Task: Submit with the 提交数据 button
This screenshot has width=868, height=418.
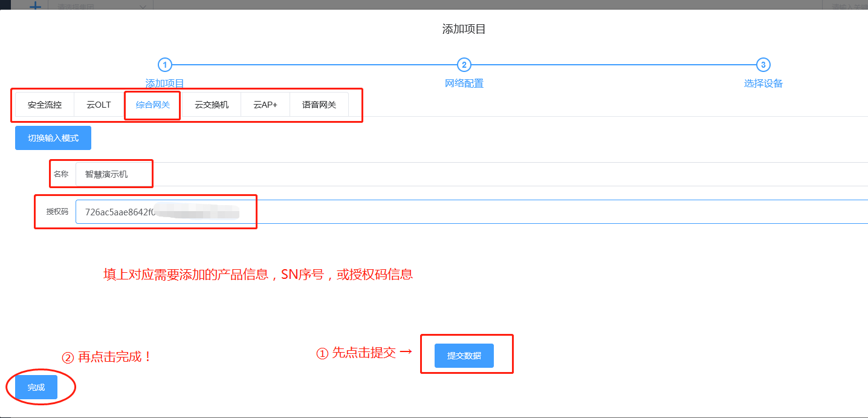Action: pyautogui.click(x=464, y=356)
